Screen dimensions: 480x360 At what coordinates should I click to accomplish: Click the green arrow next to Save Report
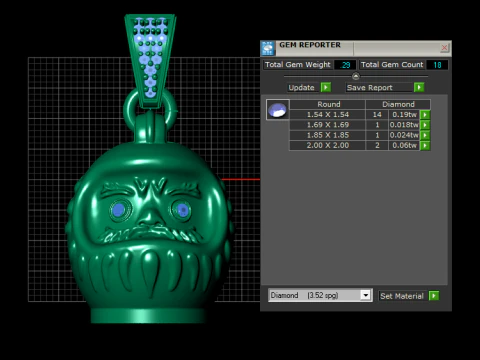[x=419, y=87]
